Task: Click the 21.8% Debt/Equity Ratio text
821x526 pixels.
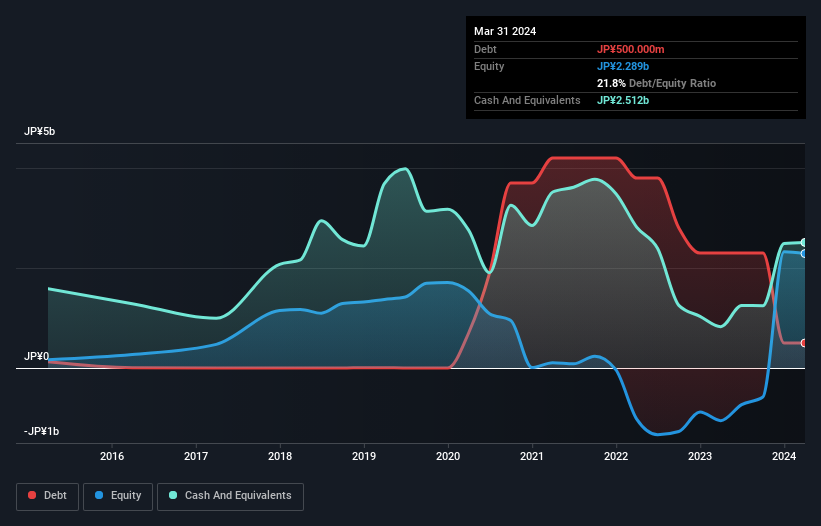Action: coord(656,83)
